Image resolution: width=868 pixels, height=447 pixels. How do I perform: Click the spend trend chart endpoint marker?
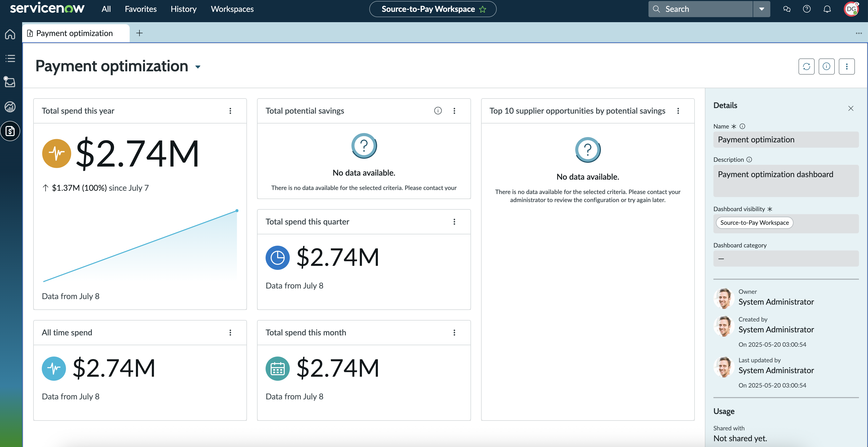[237, 210]
